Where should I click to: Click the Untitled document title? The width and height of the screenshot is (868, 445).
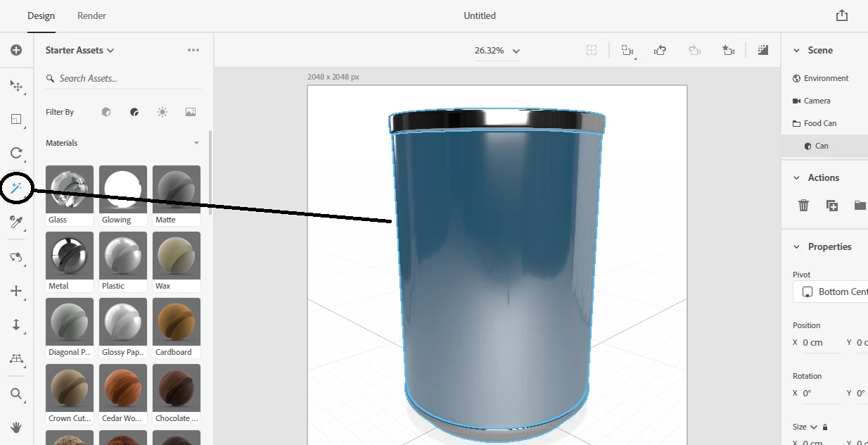480,15
